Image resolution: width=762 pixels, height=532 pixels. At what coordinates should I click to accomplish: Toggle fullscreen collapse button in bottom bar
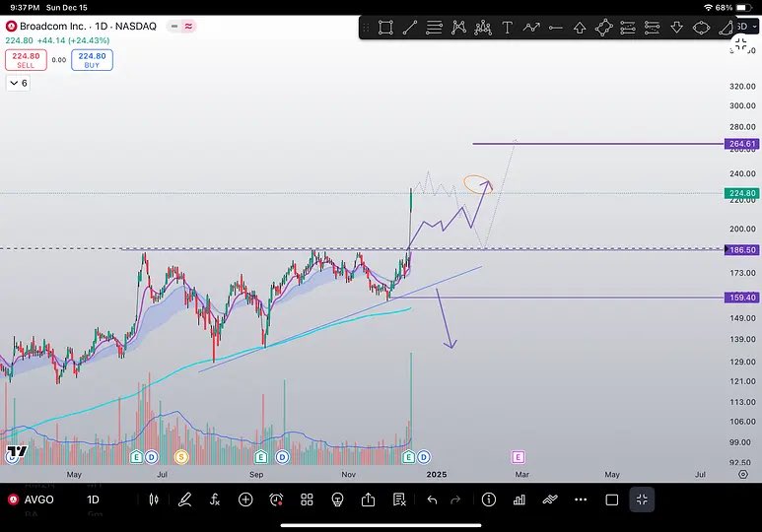point(642,499)
